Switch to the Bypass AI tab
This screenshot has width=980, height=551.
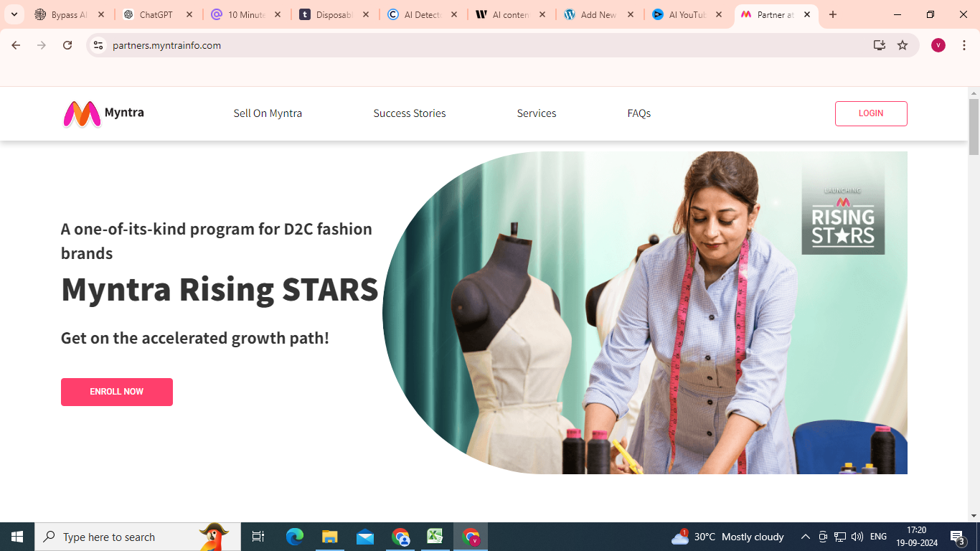tap(70, 14)
